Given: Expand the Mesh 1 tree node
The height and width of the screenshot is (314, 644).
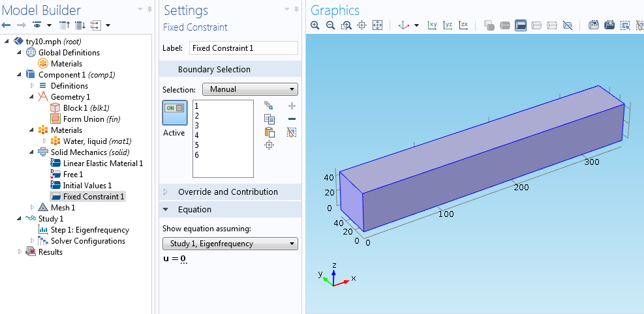Looking at the screenshot, I should click(x=33, y=208).
